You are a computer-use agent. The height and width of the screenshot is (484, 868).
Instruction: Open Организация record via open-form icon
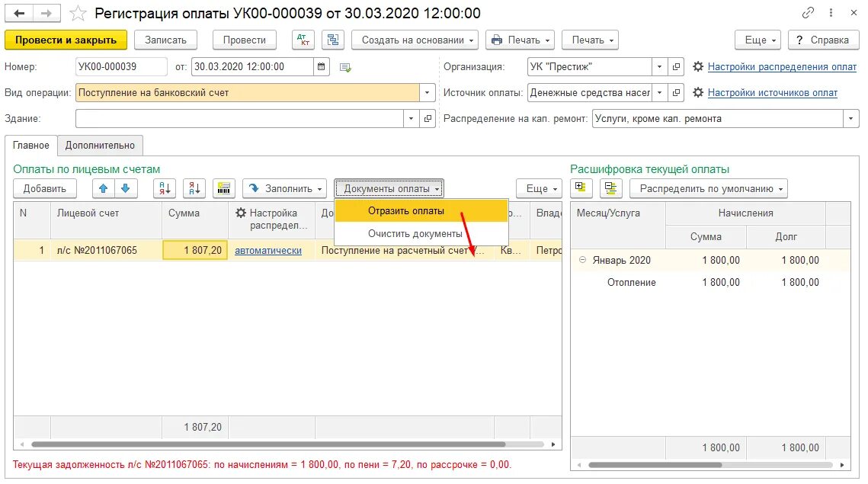(676, 66)
